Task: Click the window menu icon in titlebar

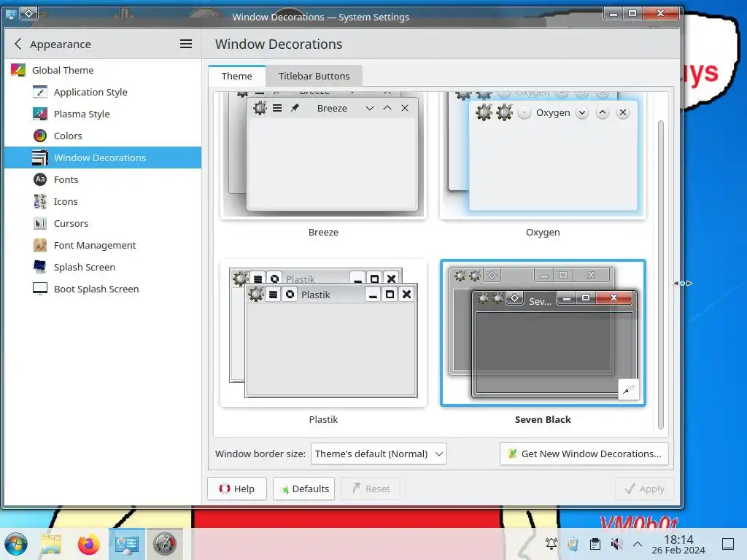Action: [x=11, y=14]
